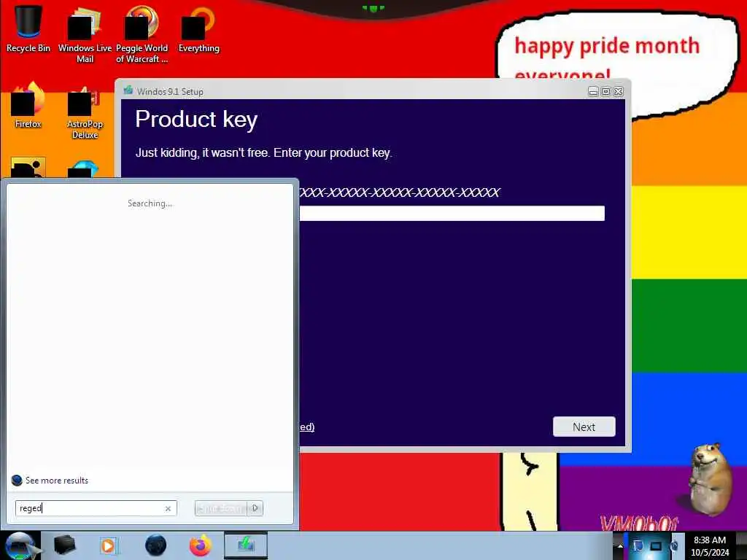Screen dimensions: 747x560
Task: Open the action center flag tray icon
Action: (x=638, y=546)
